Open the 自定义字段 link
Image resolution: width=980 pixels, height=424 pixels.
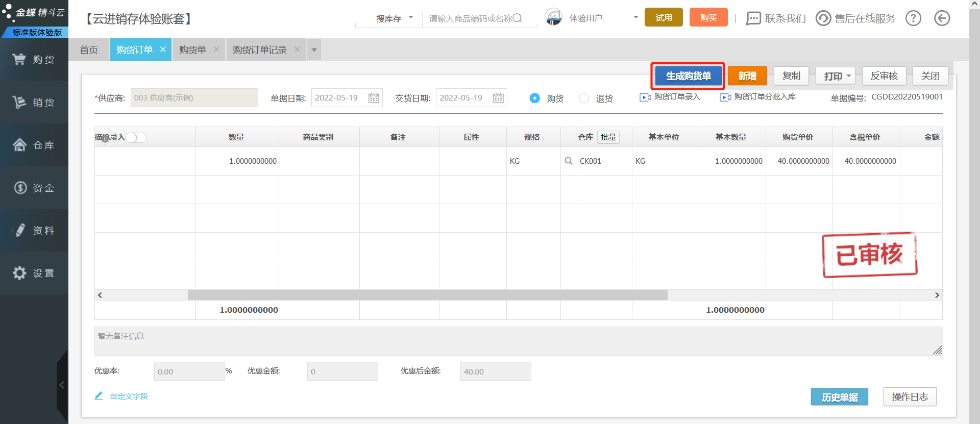129,396
